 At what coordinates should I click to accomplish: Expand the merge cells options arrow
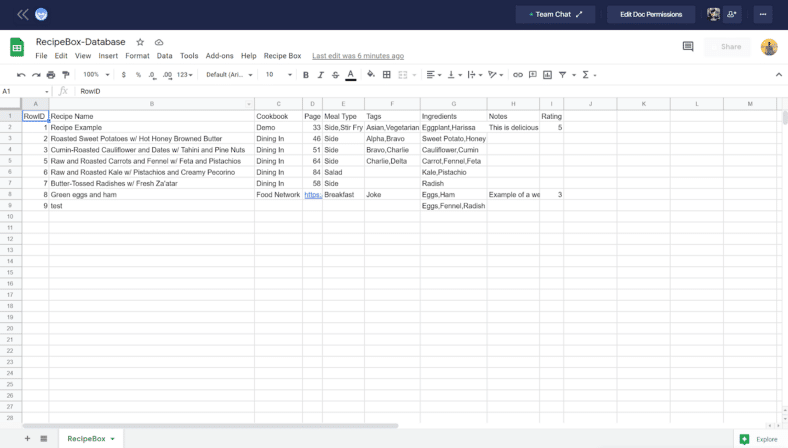pos(415,75)
